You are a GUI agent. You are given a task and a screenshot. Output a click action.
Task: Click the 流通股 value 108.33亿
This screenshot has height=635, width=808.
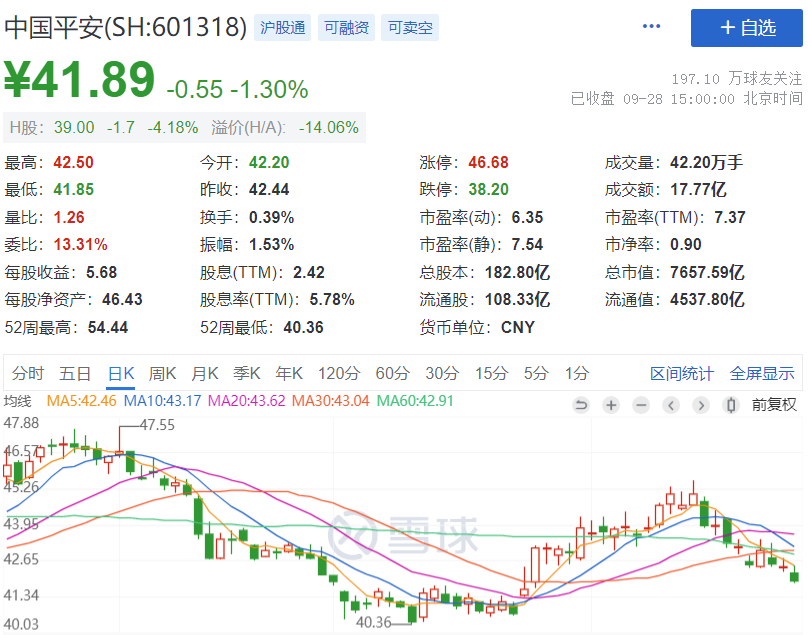pyautogui.click(x=517, y=299)
